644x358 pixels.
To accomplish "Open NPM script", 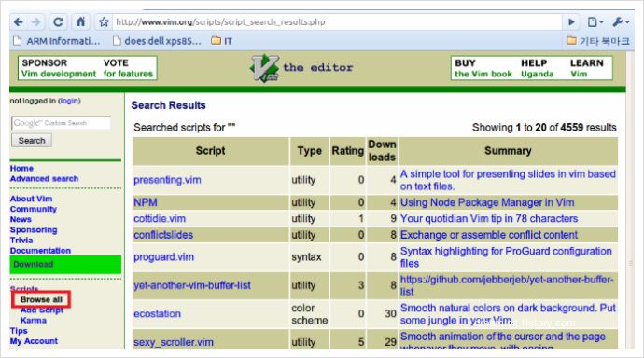I will pyautogui.click(x=146, y=202).
